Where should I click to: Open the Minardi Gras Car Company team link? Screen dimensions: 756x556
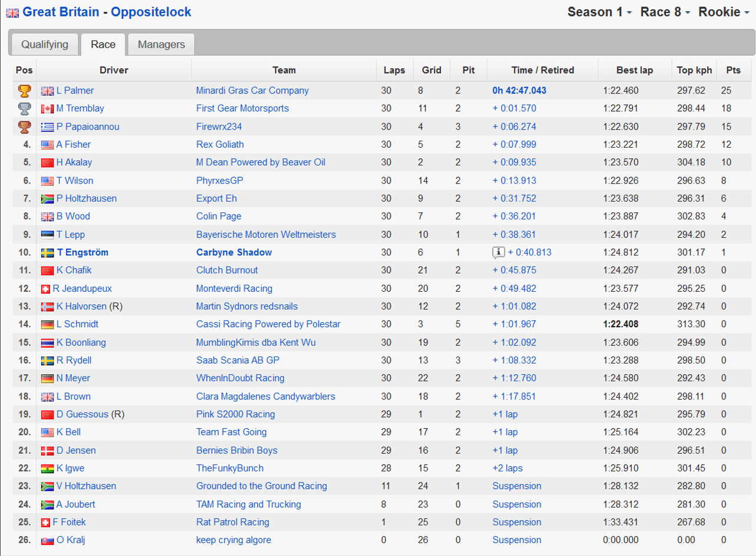tap(253, 91)
